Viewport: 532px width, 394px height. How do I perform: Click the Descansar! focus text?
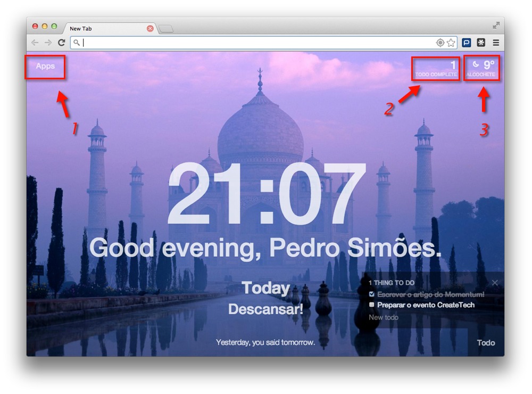coord(265,309)
